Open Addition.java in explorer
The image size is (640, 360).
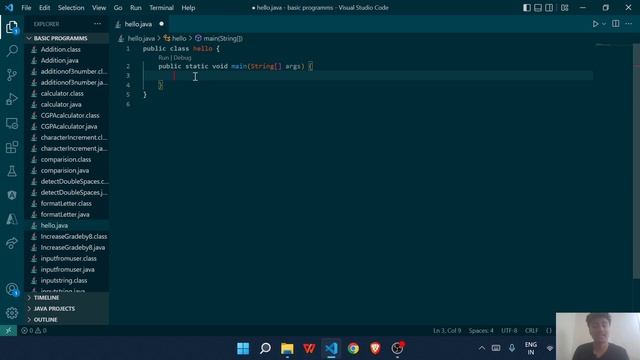coord(60,60)
